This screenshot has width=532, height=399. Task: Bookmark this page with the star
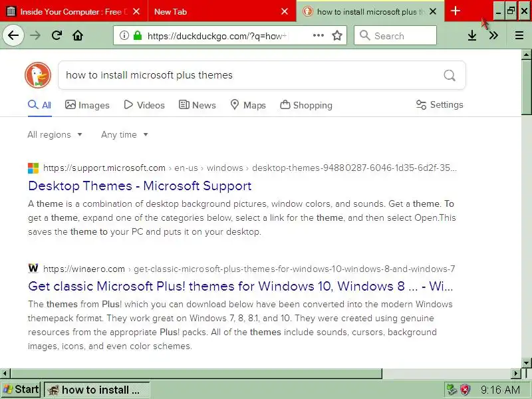click(337, 35)
